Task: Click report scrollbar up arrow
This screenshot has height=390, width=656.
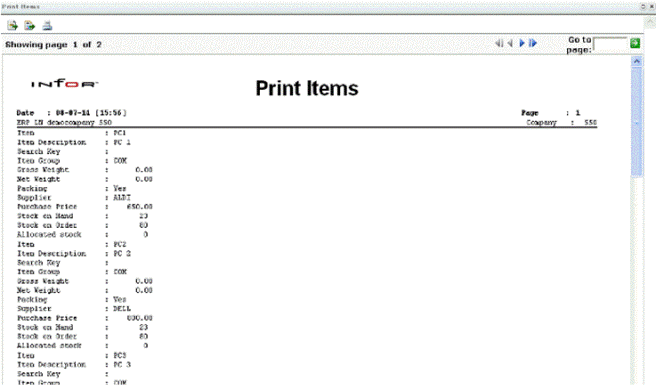Action: 636,62
